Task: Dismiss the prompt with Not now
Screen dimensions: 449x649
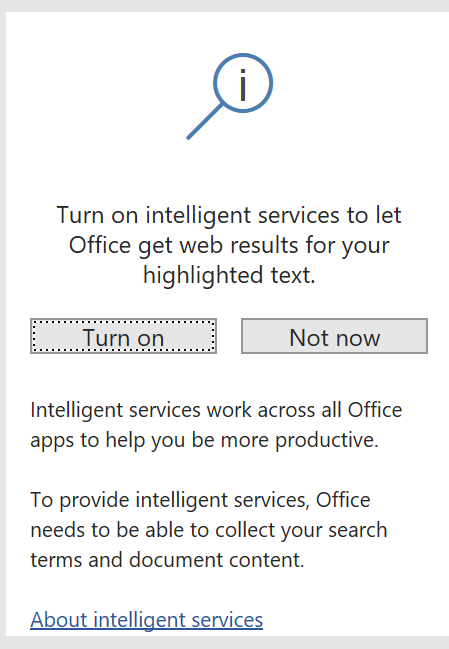Action: 334,336
